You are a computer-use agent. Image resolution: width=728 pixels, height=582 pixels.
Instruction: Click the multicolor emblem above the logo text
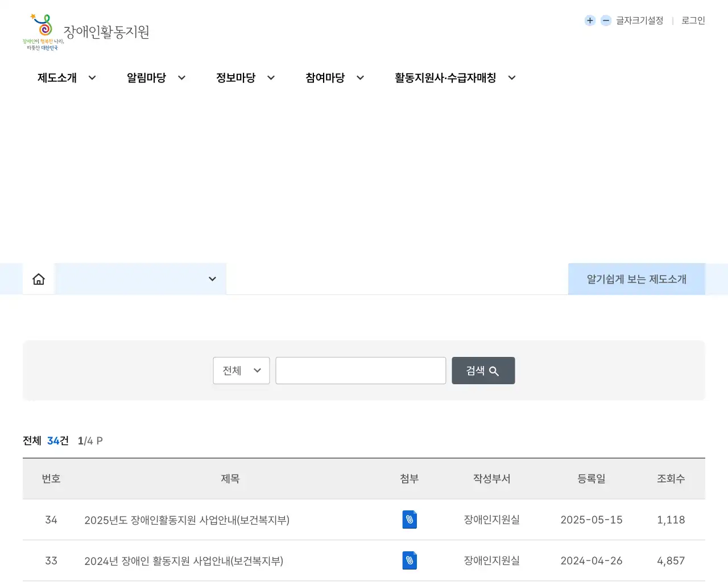tap(42, 28)
